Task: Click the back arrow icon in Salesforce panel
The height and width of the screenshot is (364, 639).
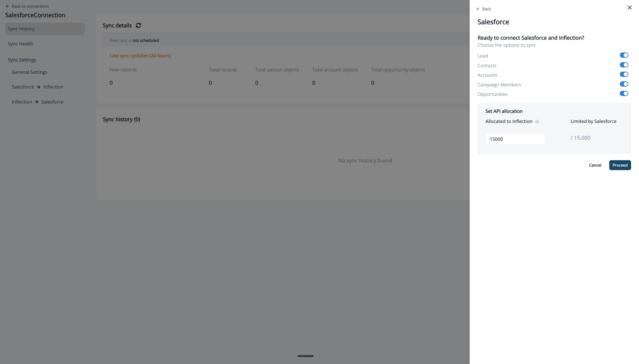Action: pos(478,9)
